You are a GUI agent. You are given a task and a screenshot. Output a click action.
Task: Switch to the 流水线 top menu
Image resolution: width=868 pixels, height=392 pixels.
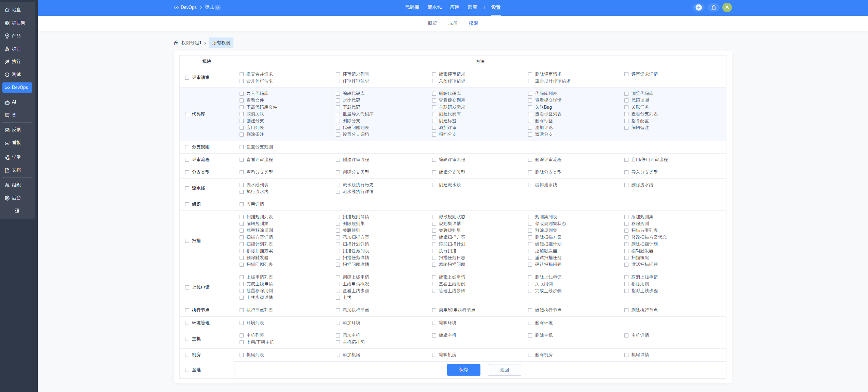435,7
